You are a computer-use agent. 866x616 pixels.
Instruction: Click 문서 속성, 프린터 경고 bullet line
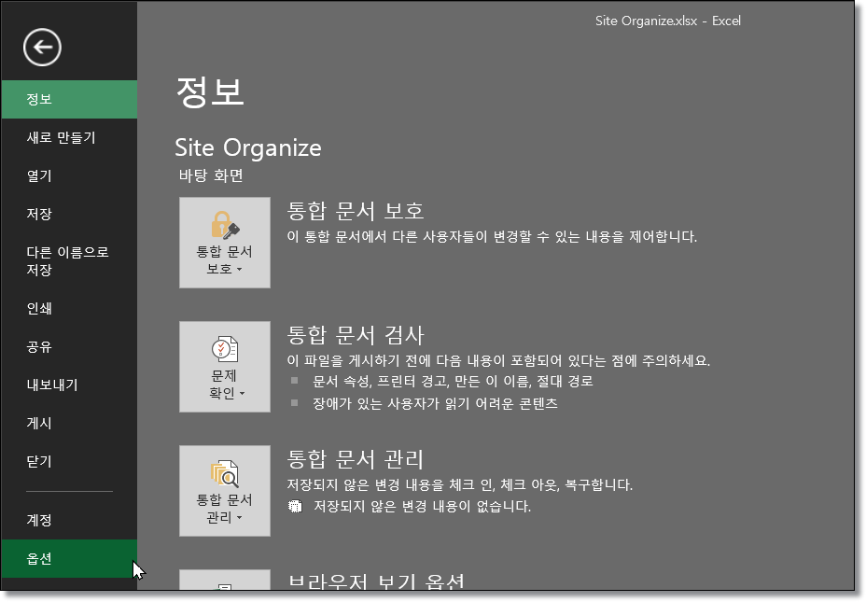tap(453, 381)
